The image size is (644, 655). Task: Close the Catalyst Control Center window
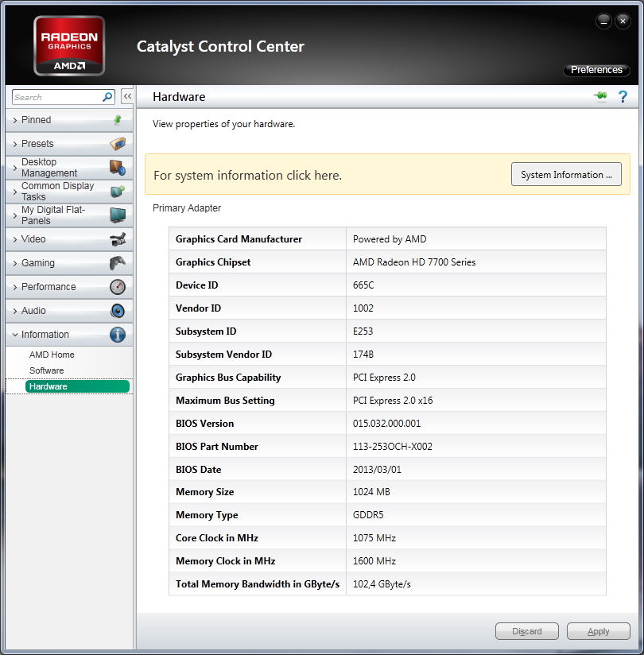coord(623,21)
